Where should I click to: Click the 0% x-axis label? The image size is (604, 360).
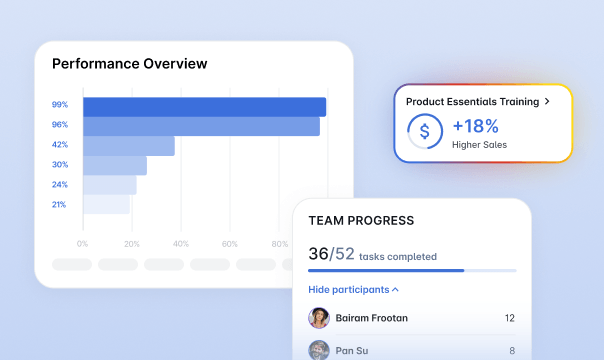point(82,244)
